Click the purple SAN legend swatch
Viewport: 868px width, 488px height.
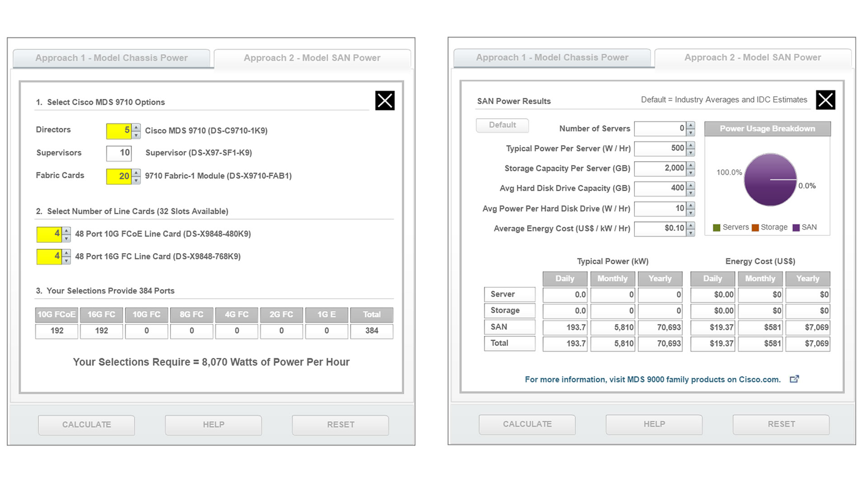796,227
